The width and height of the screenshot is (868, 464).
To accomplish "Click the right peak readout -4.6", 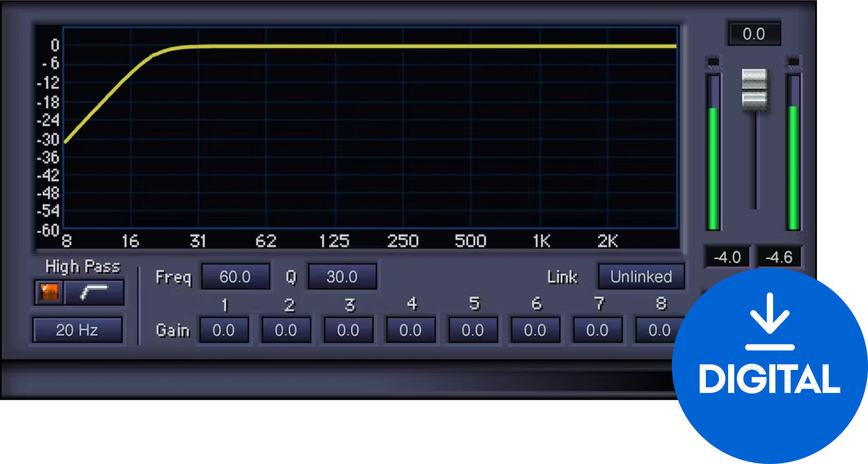I will [x=779, y=257].
